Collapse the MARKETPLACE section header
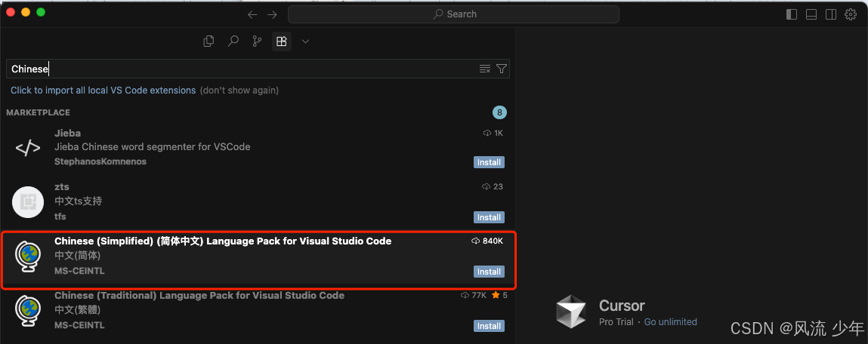The image size is (868, 344). (39, 112)
